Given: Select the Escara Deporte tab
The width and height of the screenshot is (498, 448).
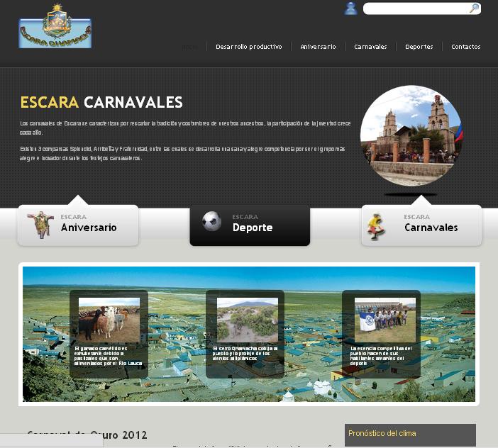Looking at the screenshot, I should pyautogui.click(x=250, y=225).
